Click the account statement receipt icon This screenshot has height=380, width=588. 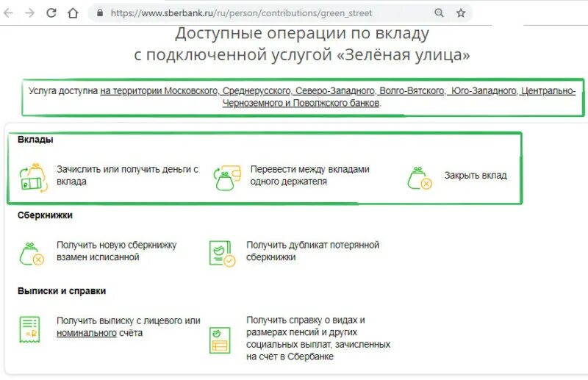pyautogui.click(x=29, y=329)
